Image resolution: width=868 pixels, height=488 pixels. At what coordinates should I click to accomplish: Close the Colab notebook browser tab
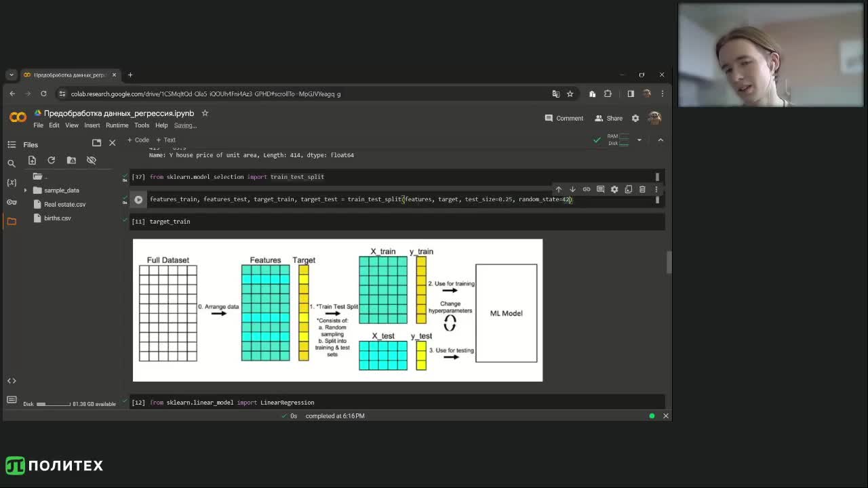click(114, 75)
